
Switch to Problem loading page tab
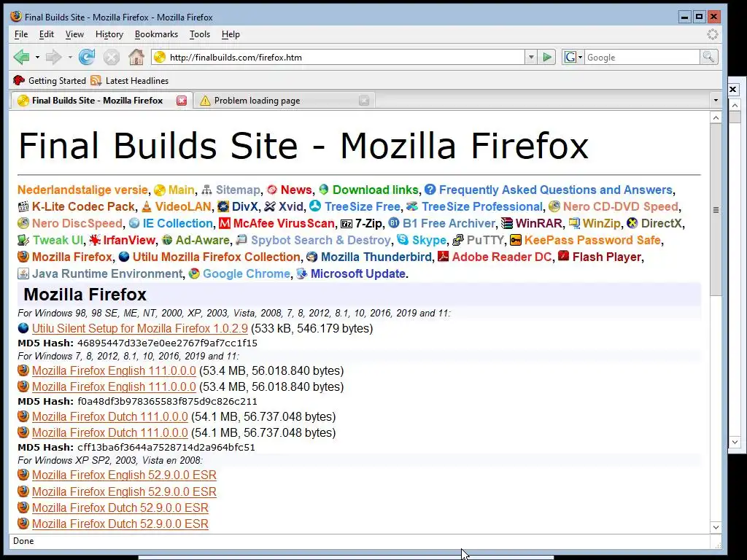285,101
